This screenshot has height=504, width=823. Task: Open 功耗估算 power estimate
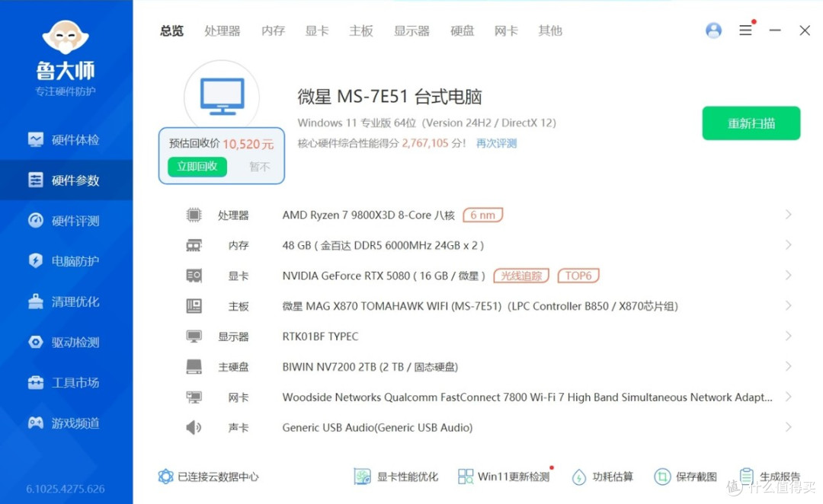click(x=603, y=476)
